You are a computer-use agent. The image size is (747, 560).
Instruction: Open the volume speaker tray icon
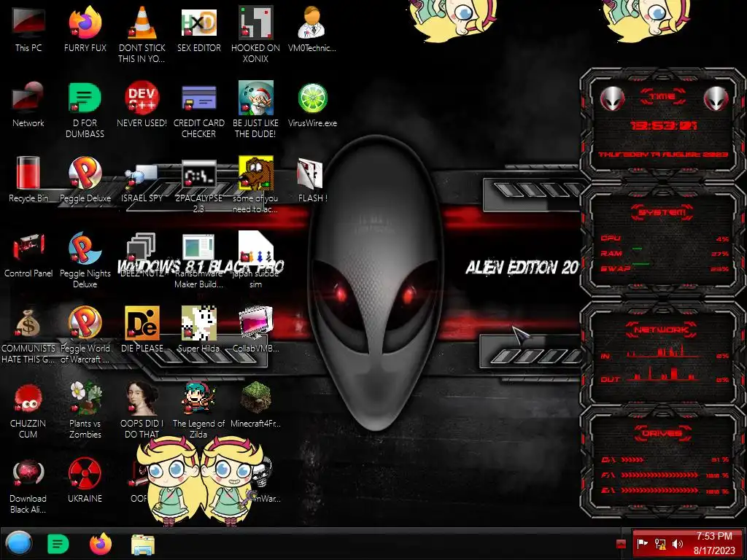[678, 544]
